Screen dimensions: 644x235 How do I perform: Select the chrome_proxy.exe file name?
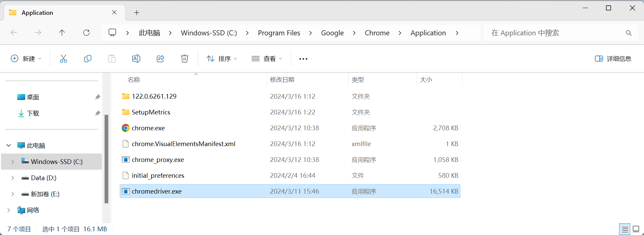click(x=158, y=160)
